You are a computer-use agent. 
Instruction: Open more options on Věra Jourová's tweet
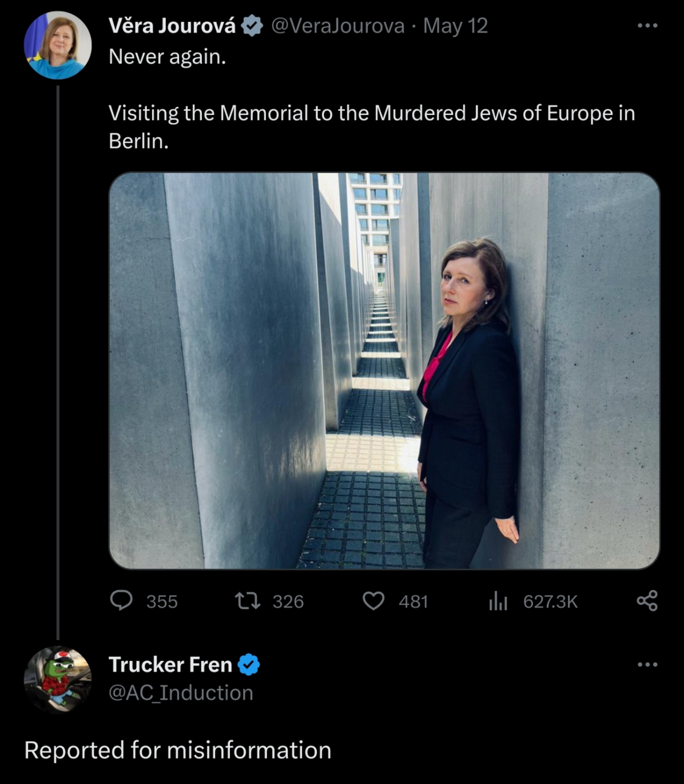(647, 26)
